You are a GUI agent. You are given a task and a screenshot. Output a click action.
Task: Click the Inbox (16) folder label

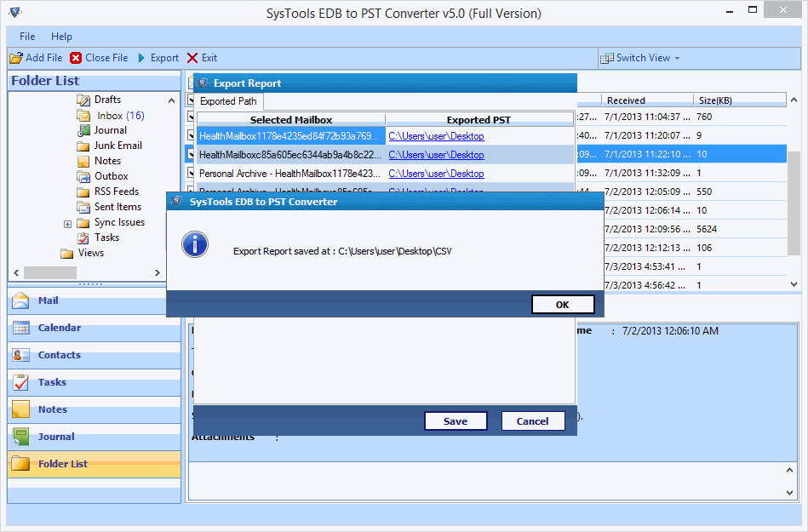coord(121,116)
